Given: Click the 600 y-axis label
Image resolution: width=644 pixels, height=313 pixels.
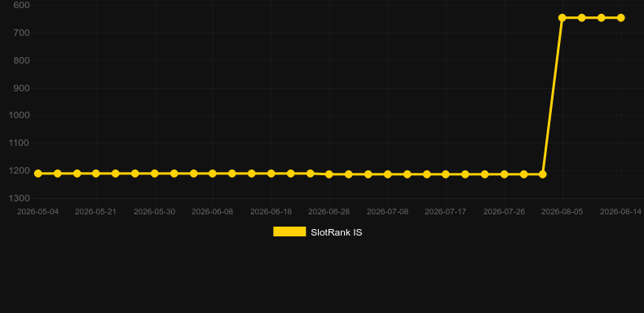Looking at the screenshot, I should (21, 5).
